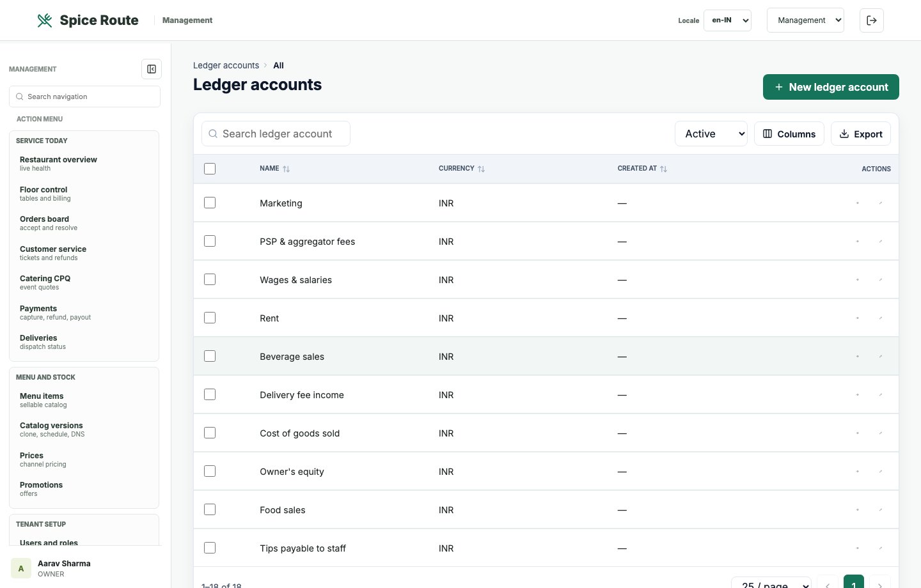
Task: Open the Columns chooser
Action: tap(789, 134)
